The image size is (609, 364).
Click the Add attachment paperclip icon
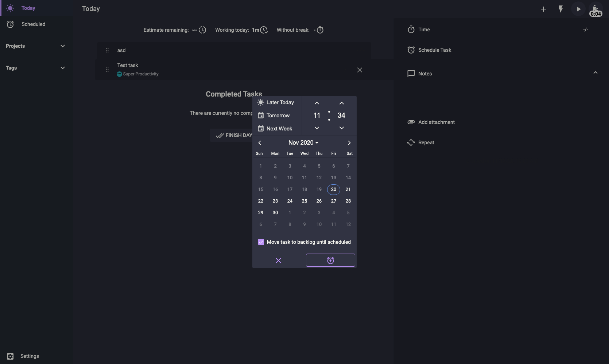(x=411, y=122)
